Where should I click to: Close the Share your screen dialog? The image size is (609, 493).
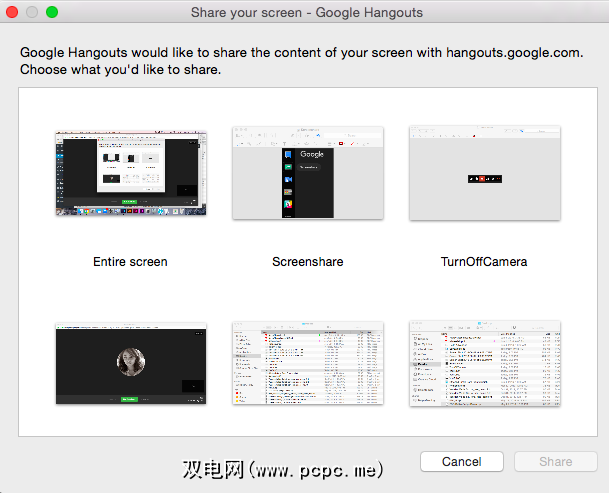(12, 12)
